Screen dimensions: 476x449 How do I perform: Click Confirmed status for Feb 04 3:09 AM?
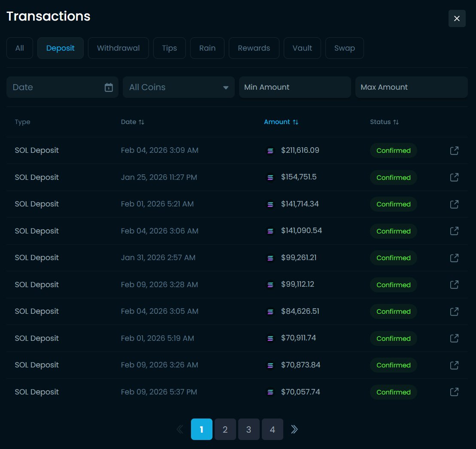[x=394, y=151]
